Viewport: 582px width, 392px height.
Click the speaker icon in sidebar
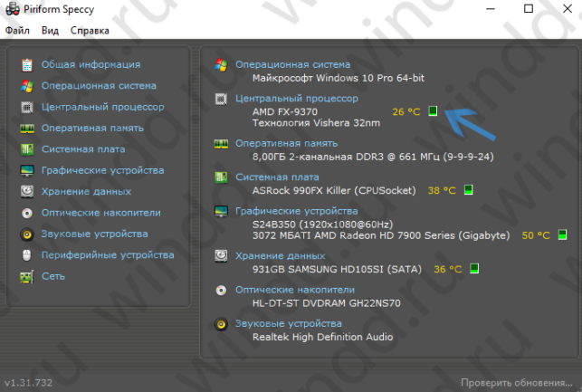[27, 234]
